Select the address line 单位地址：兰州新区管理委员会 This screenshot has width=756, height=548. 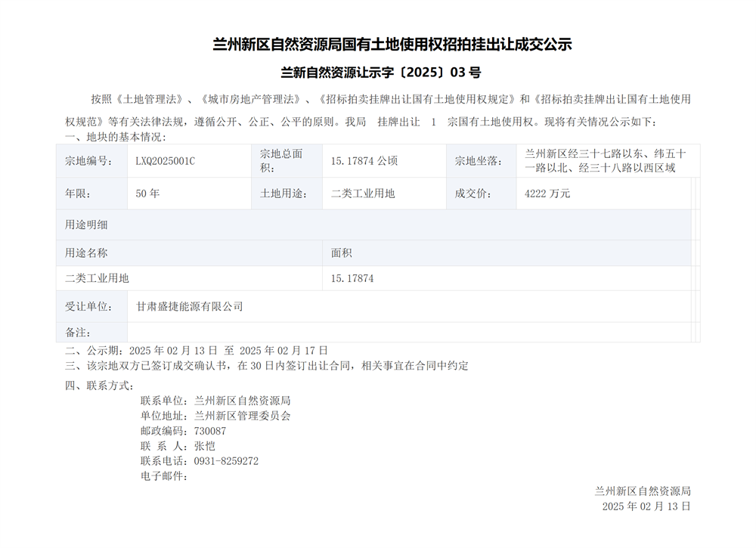coord(215,416)
